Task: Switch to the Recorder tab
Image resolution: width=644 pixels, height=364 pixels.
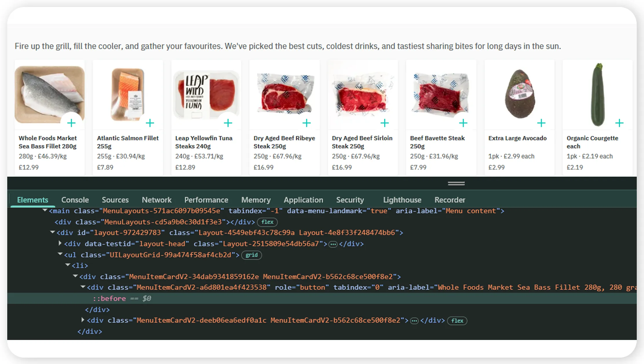Action: tap(450, 200)
